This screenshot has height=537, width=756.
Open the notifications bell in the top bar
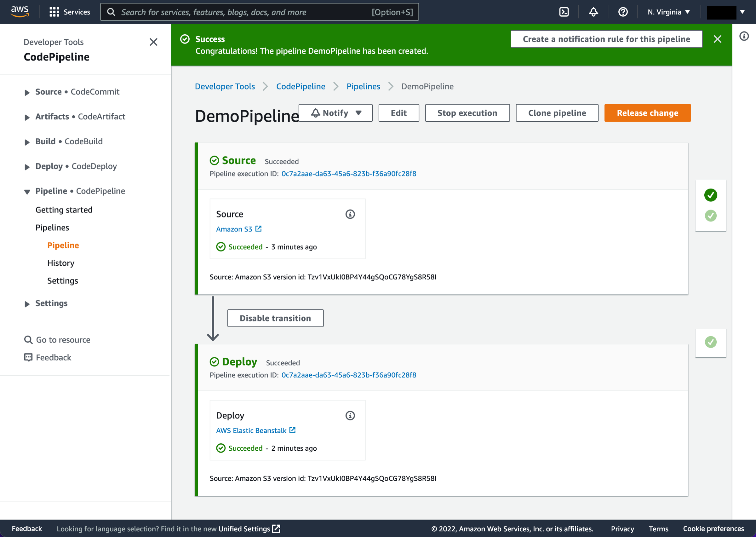tap(593, 12)
